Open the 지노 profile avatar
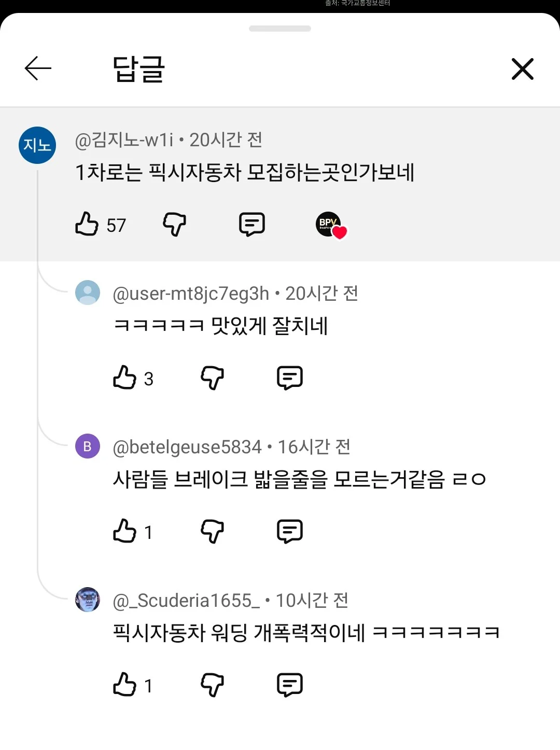 click(x=37, y=145)
